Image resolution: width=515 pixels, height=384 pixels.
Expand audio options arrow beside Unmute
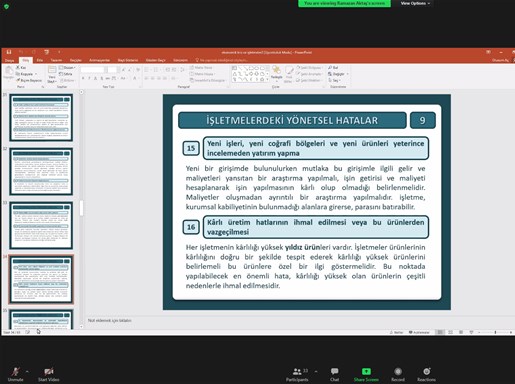click(27, 371)
